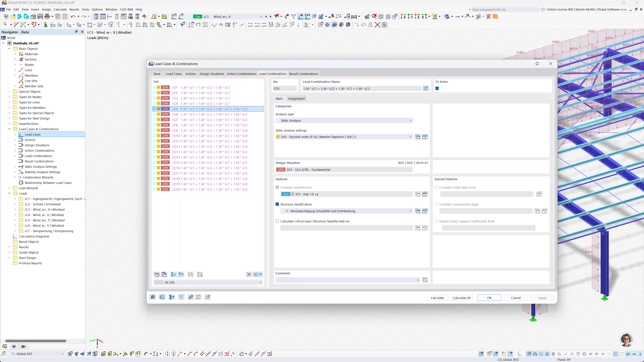This screenshot has height=362, width=644.
Task: Enable Calculate critical load Structure Stability Add-on
Action: pyautogui.click(x=277, y=221)
